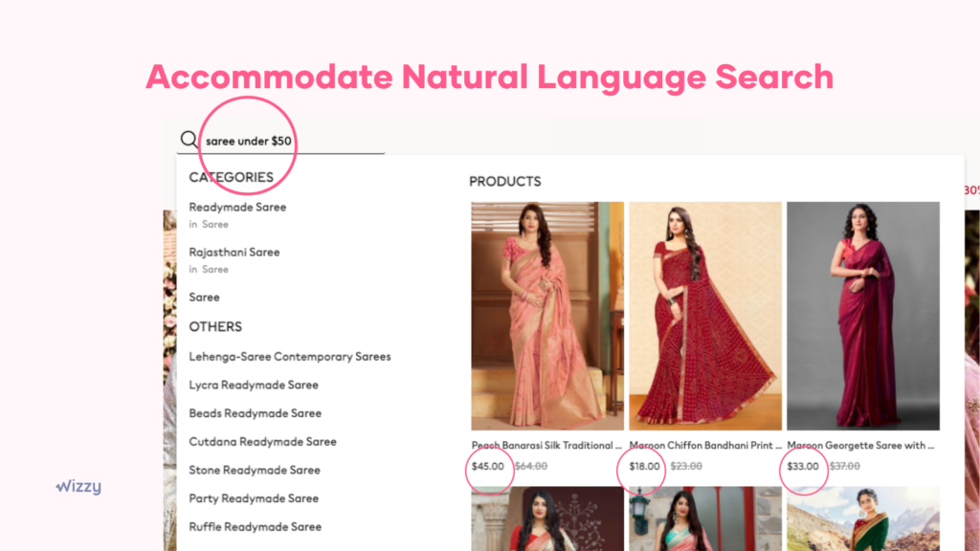Open Lehenga-Saree Contemporary Sarees suggestion
980x551 pixels.
tap(290, 357)
